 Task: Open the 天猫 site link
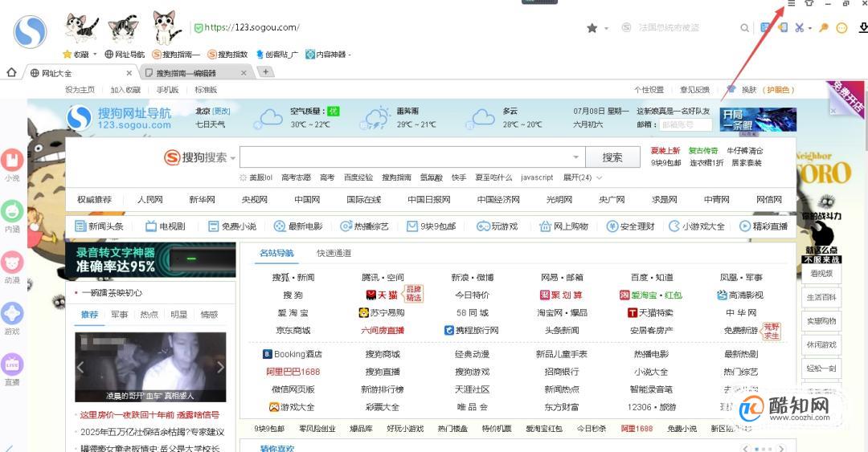tap(382, 295)
